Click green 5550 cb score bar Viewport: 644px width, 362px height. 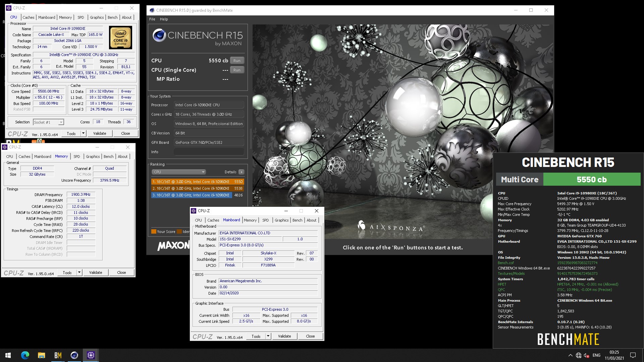pyautogui.click(x=592, y=180)
